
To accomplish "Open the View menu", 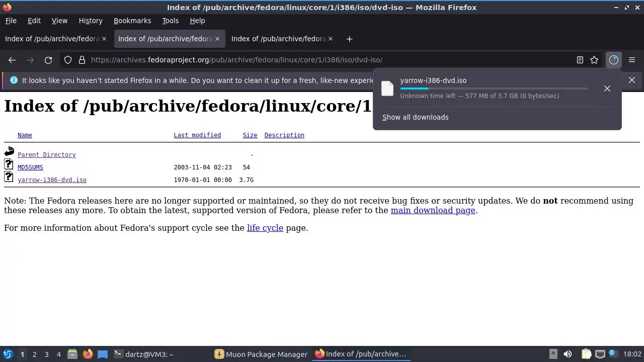I will click(x=59, y=21).
